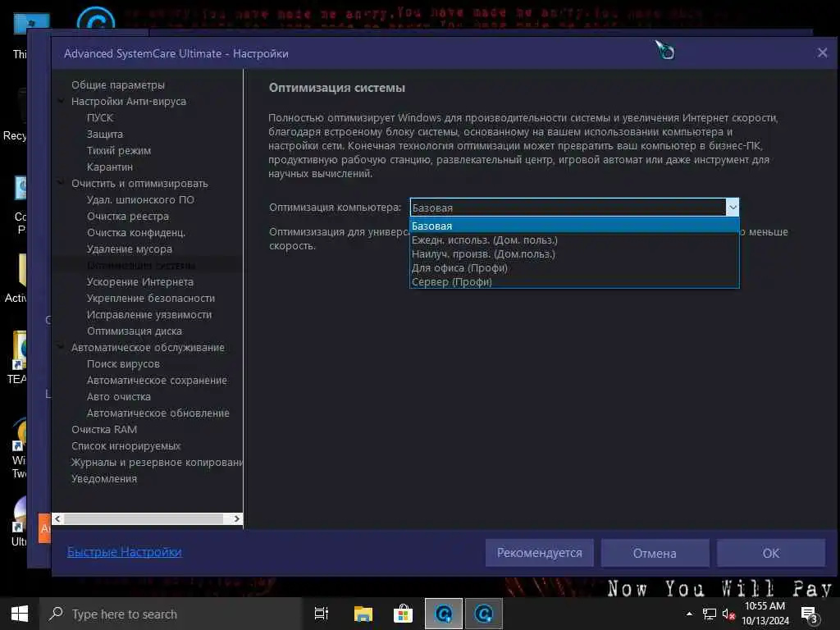Click the tree scrollbar left arrow
This screenshot has height=630, width=840.
[58, 518]
